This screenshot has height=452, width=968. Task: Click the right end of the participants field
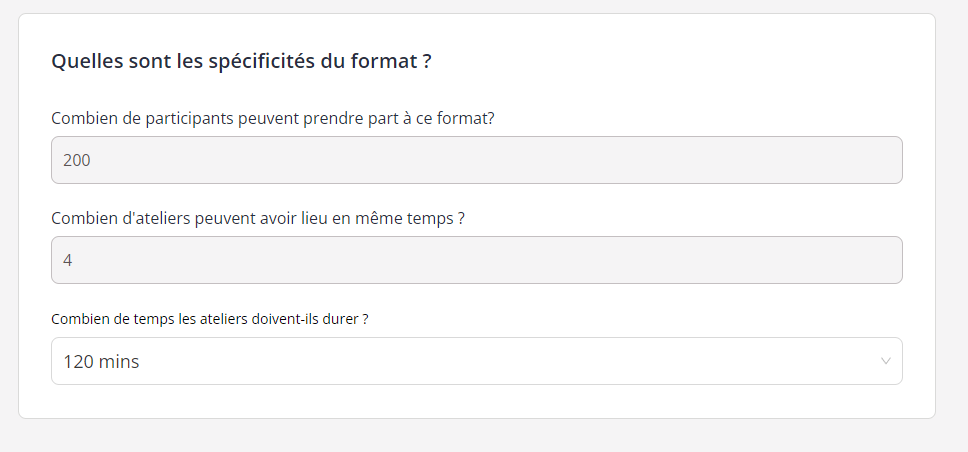(x=880, y=160)
